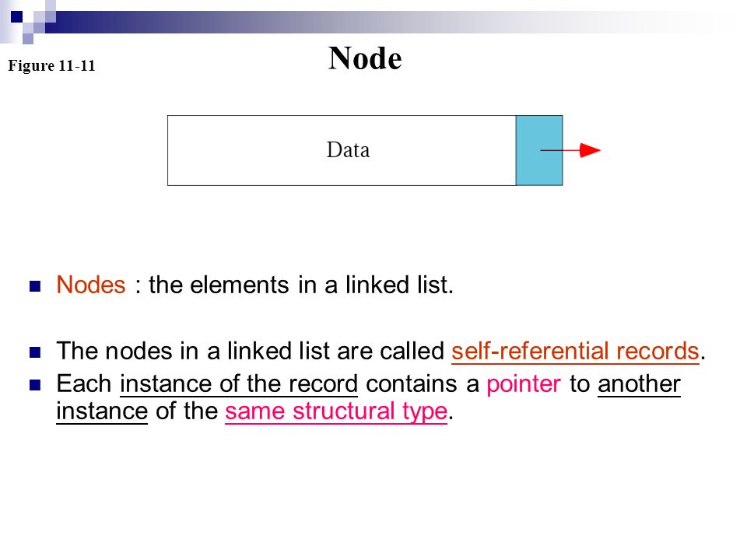The height and width of the screenshot is (560, 747).
Task: Open the self-referential records link
Action: click(x=575, y=352)
